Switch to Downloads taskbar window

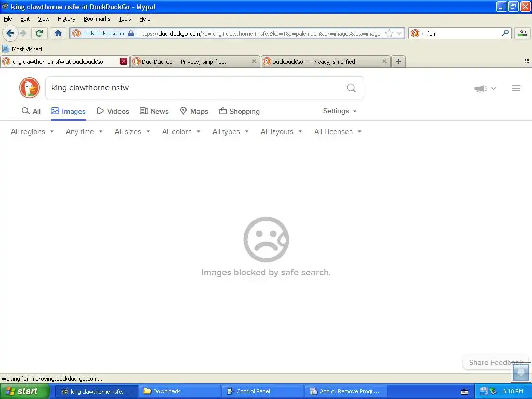(x=179, y=391)
